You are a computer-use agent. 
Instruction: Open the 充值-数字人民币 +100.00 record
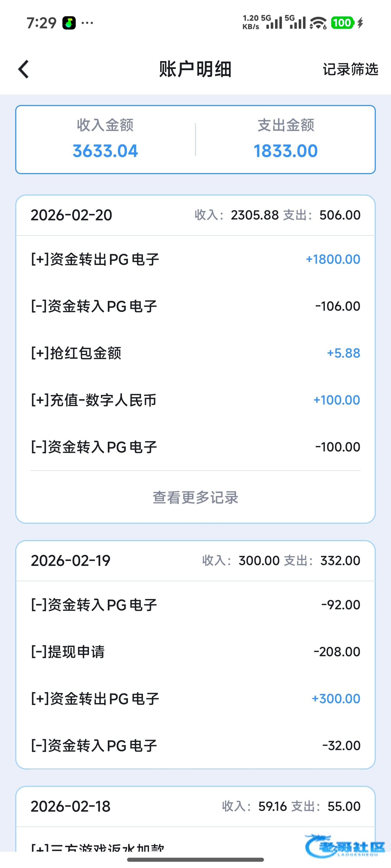coord(195,400)
